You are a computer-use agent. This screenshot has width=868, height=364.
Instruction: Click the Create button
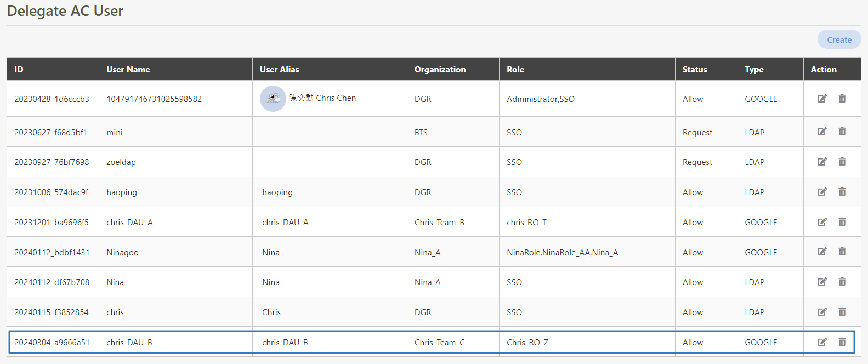pos(839,39)
